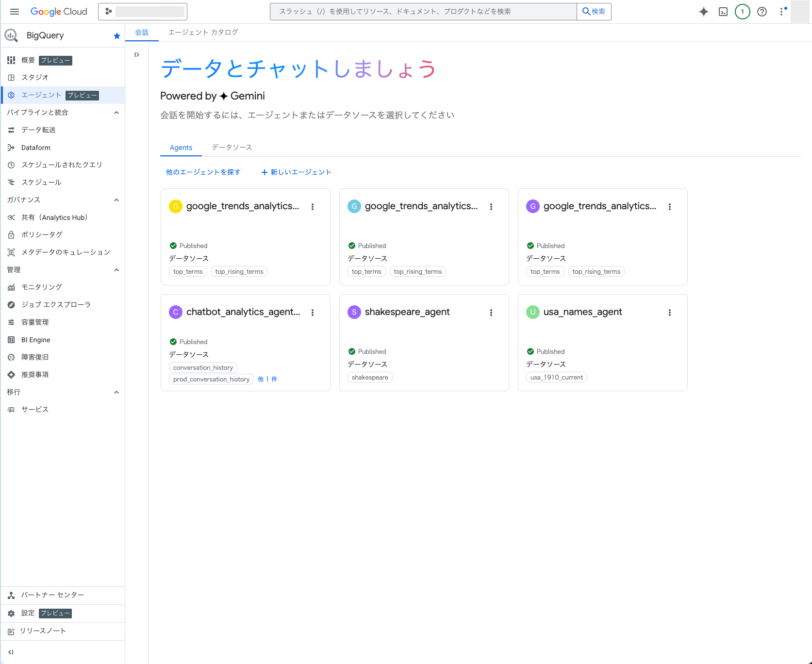Click the Gemini sparkle icon in header
812x664 pixels.
click(x=703, y=12)
